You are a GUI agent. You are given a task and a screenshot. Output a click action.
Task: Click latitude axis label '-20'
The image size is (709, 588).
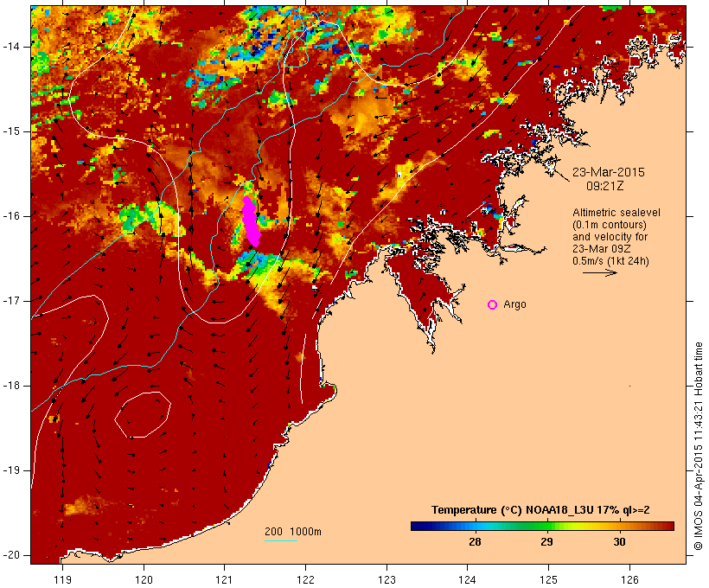pos(11,555)
